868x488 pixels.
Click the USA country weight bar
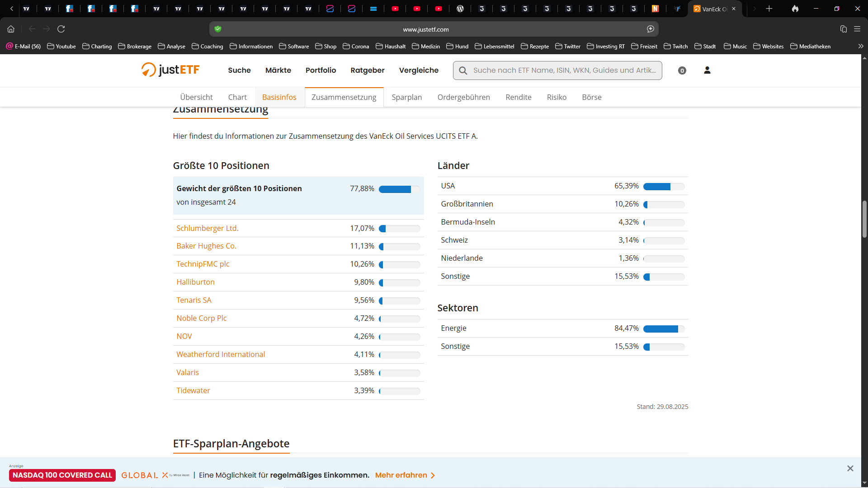click(x=664, y=187)
